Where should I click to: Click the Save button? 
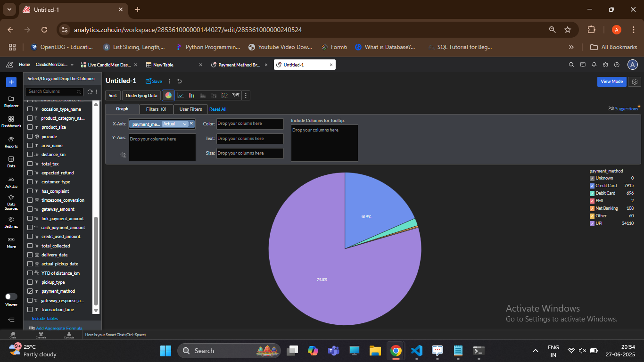pos(154,81)
